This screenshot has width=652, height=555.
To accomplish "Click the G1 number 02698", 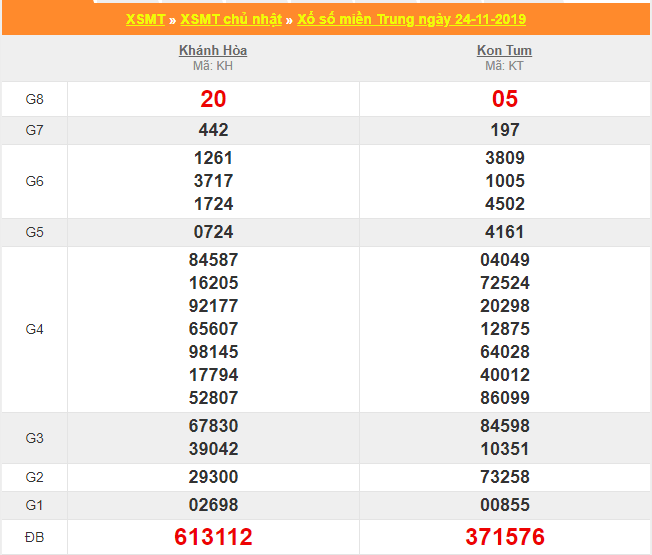I will click(213, 505).
